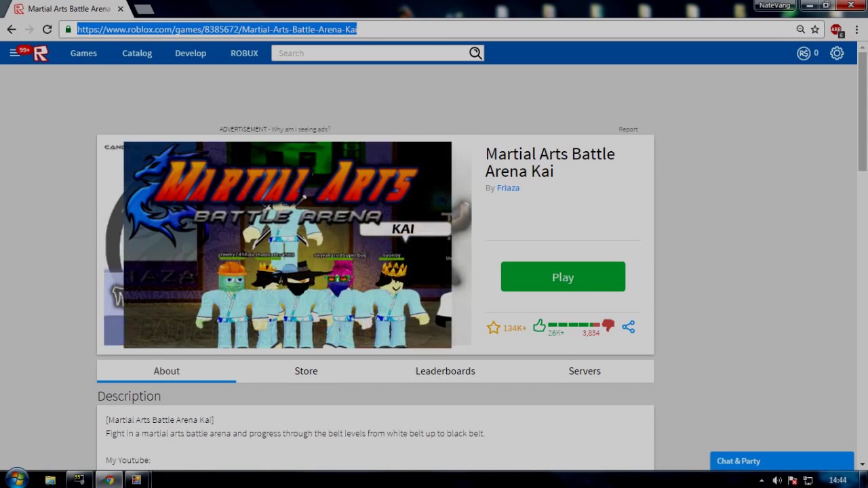The width and height of the screenshot is (868, 488).
Task: Open the Roblox hamburger navigation menu
Action: 14,53
